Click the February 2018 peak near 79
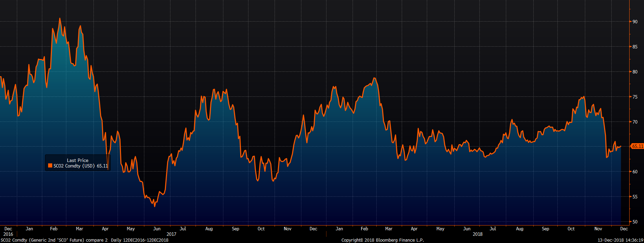 [374, 78]
